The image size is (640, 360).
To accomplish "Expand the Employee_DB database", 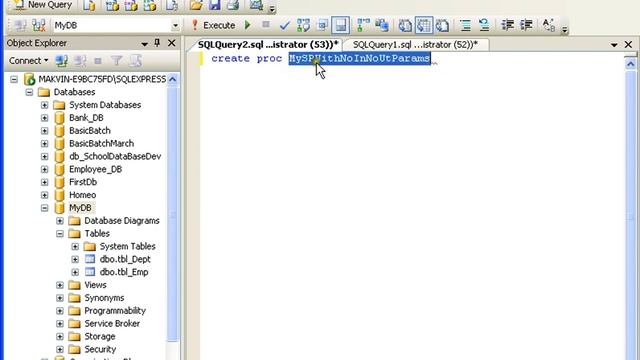I will tap(44, 169).
